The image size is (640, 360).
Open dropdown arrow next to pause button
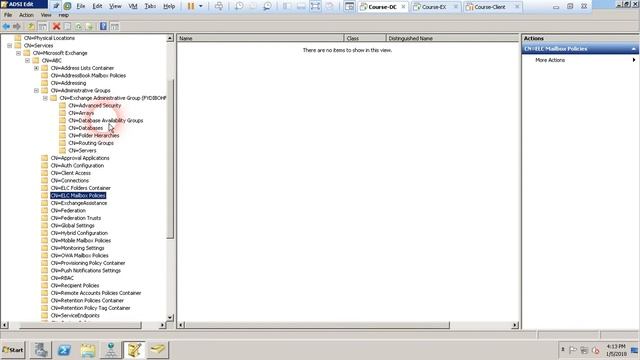point(200,6)
